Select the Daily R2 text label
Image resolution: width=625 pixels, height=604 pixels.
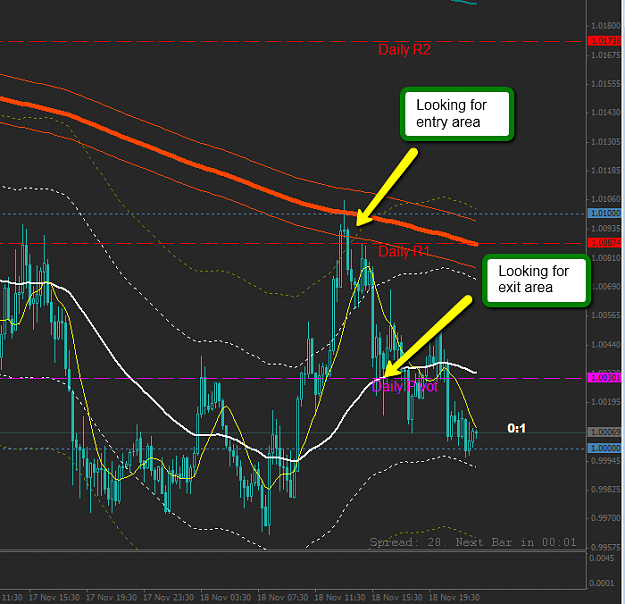pyautogui.click(x=404, y=50)
